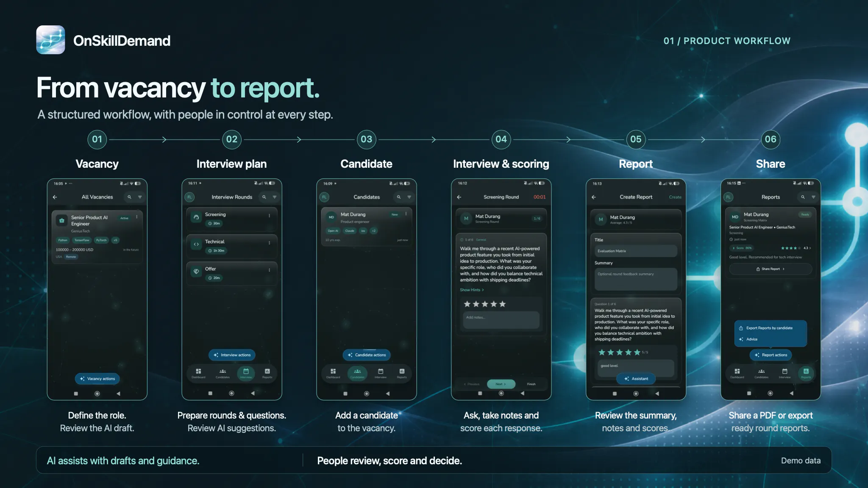Click FL avatar on the Reports screen

pos(728,197)
